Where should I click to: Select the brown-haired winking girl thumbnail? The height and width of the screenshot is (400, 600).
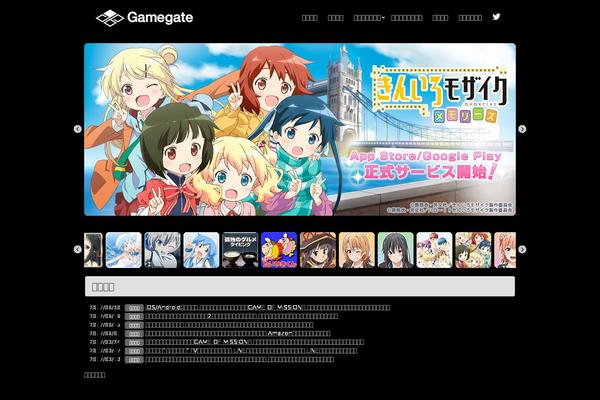click(x=357, y=250)
